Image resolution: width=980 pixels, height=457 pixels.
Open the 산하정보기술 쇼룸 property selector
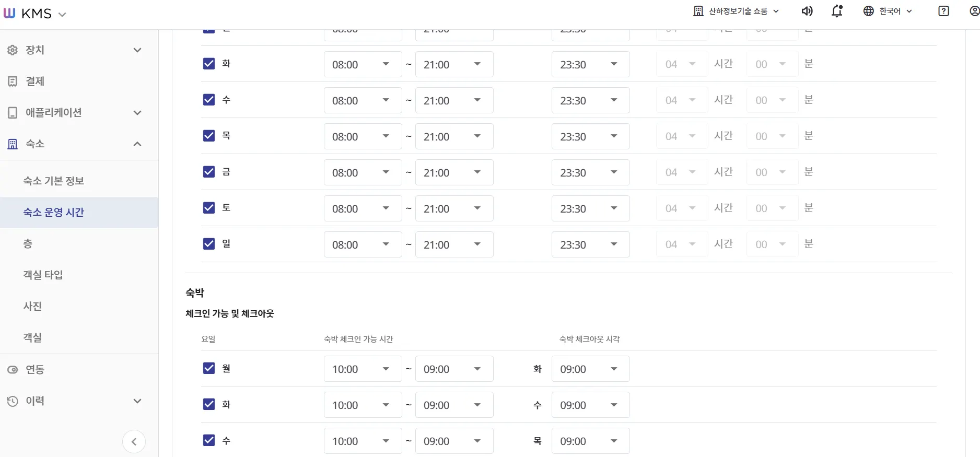[736, 11]
